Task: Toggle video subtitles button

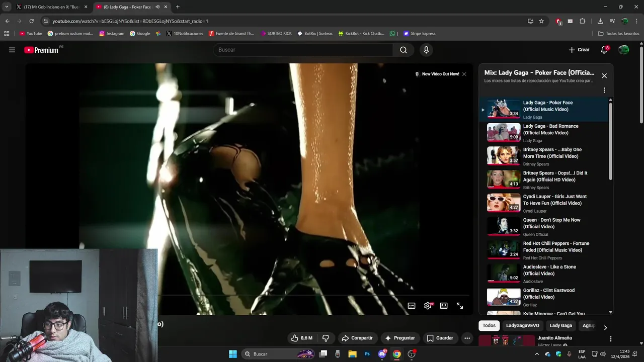Action: pyautogui.click(x=412, y=306)
